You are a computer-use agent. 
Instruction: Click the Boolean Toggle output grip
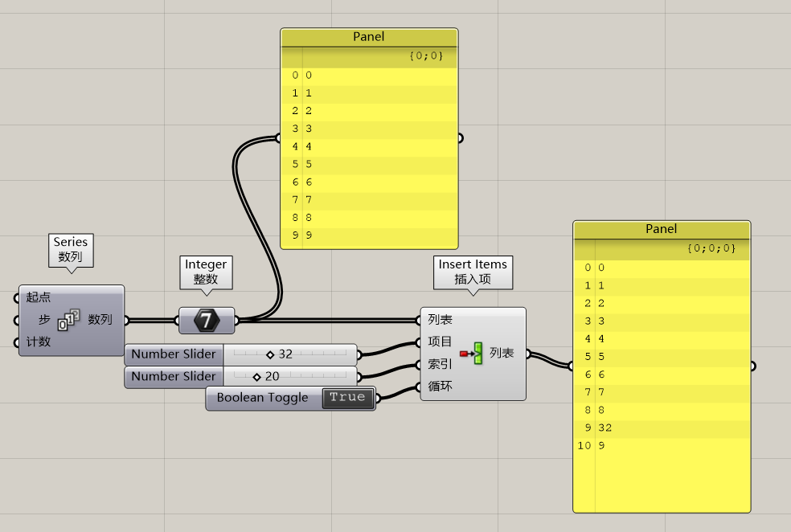(378, 398)
